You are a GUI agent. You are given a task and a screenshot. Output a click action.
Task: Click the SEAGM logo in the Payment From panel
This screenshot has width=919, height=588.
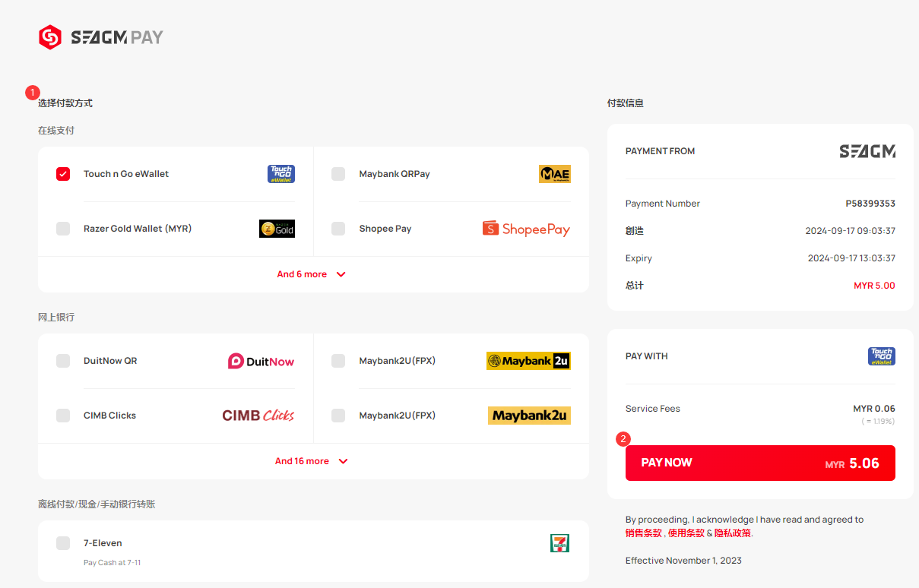(867, 151)
